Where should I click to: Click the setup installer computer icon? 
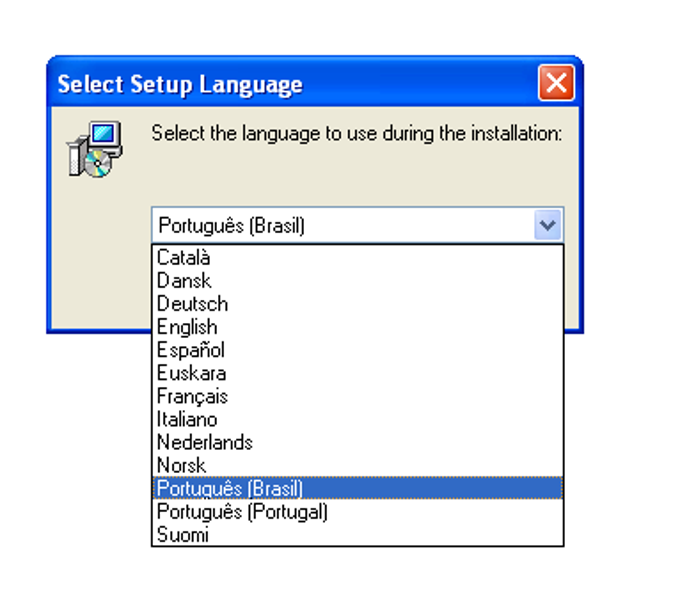[x=95, y=149]
